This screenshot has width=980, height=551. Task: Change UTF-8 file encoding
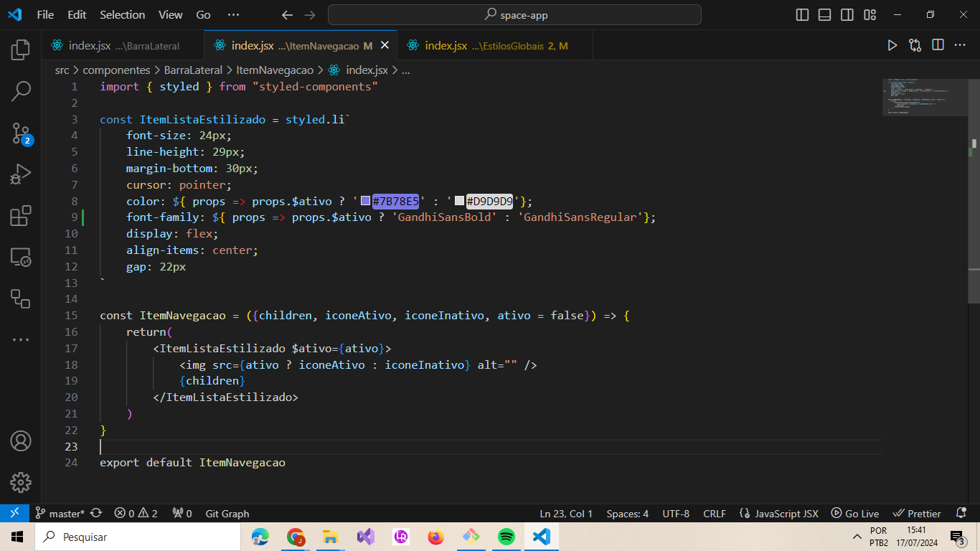(x=676, y=514)
